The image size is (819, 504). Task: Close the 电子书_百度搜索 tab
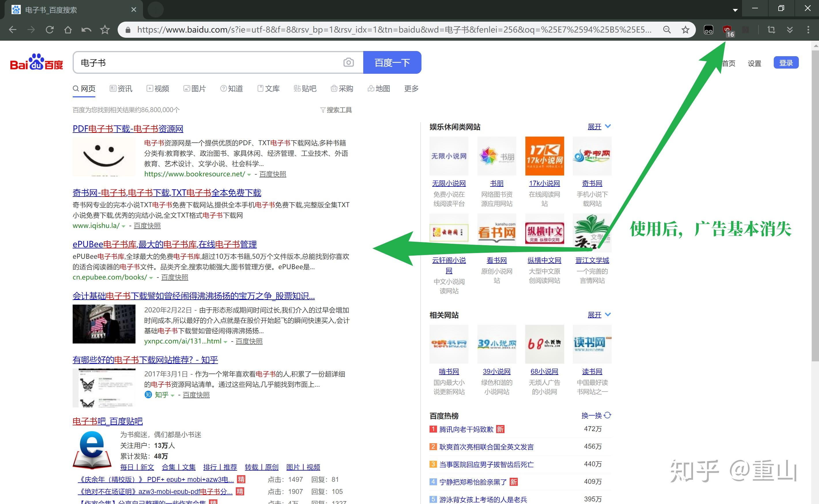tap(133, 10)
